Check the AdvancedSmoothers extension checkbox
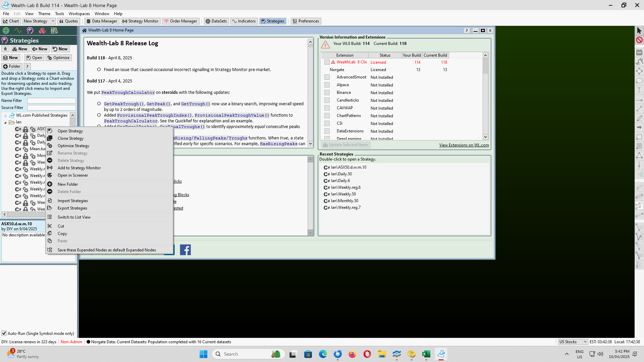644x362 pixels. point(327,77)
